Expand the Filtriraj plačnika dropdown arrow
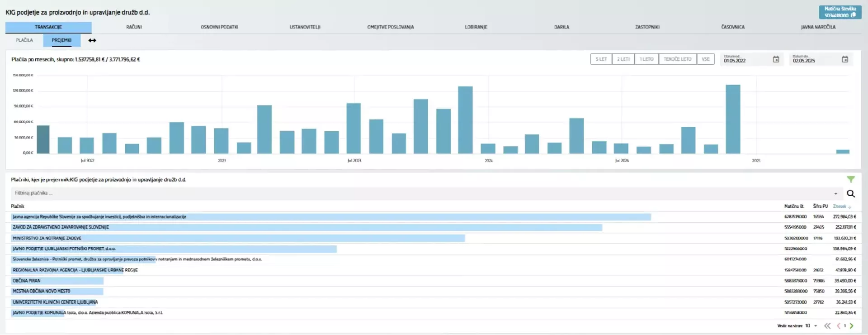The height and width of the screenshot is (335, 868). 835,194
